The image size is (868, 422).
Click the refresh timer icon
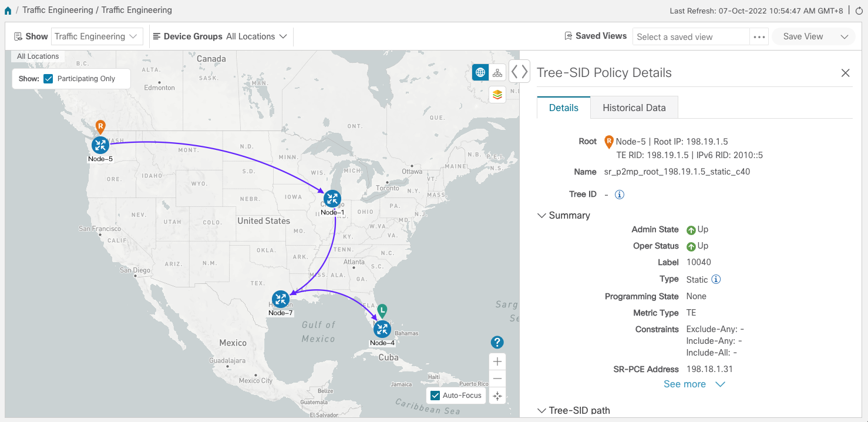(859, 11)
